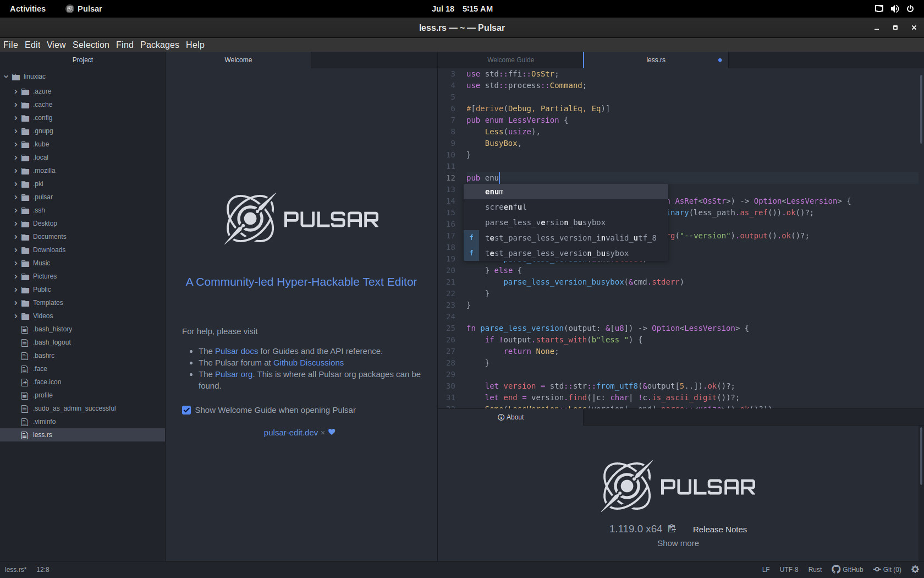This screenshot has height=578, width=924.
Task: Click the settings gear icon in status bar
Action: [x=915, y=570]
